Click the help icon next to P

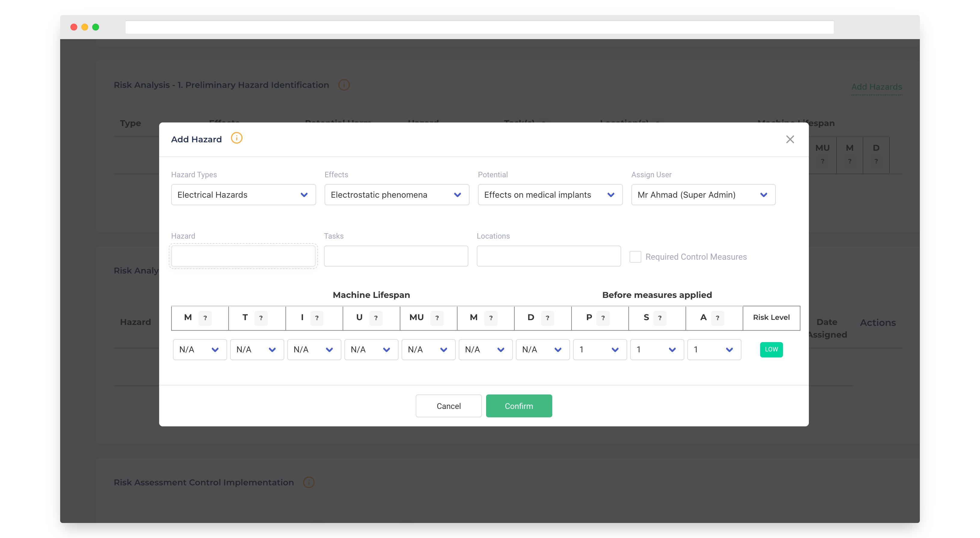tap(602, 318)
